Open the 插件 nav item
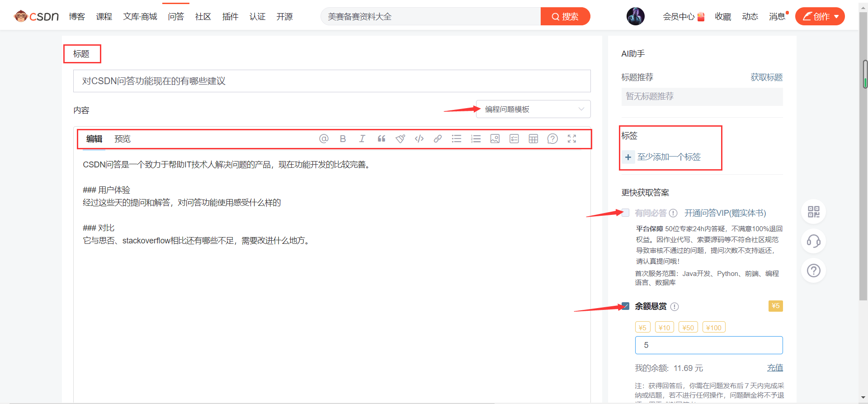The height and width of the screenshot is (404, 868). tap(230, 17)
